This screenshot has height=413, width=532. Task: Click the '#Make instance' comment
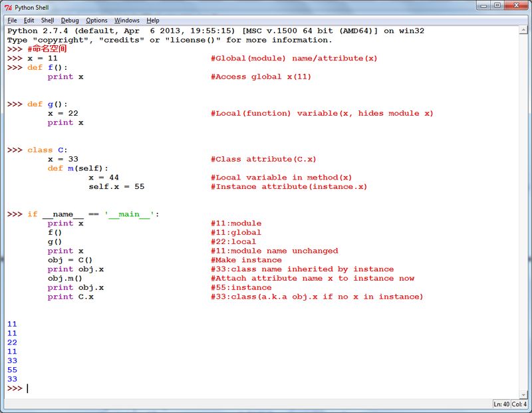[246, 260]
